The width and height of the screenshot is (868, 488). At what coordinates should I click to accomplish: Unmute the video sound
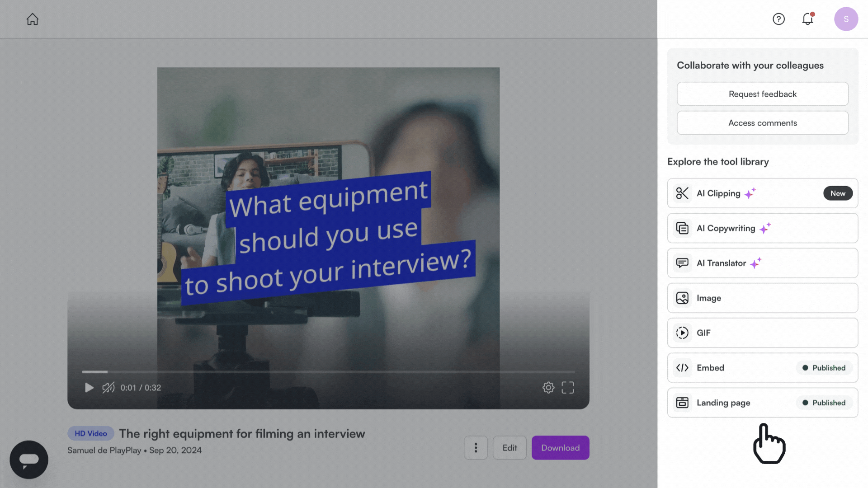point(108,388)
